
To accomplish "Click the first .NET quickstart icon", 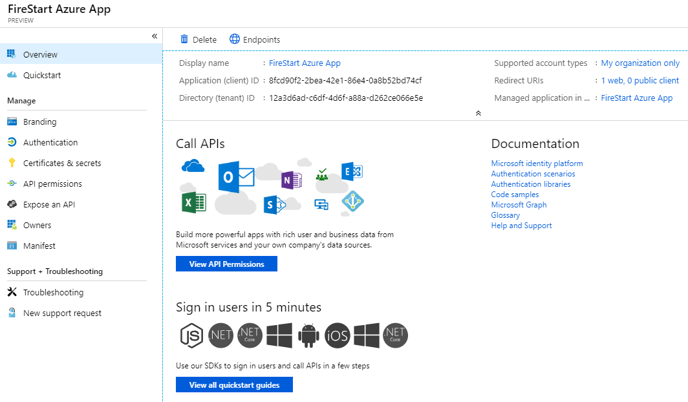I will pos(221,335).
